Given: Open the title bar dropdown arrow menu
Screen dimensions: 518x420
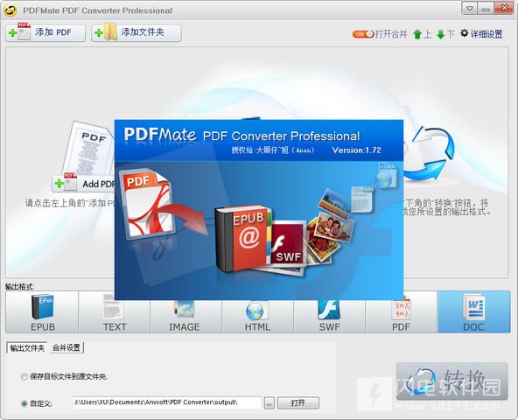Looking at the screenshot, I should click(469, 9).
